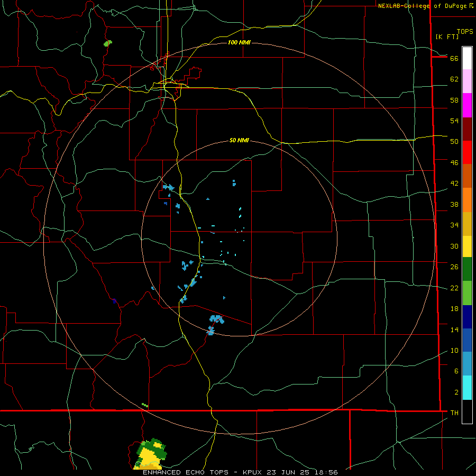
Task: Click the 'TOPS' legend title
Action: coord(465,31)
